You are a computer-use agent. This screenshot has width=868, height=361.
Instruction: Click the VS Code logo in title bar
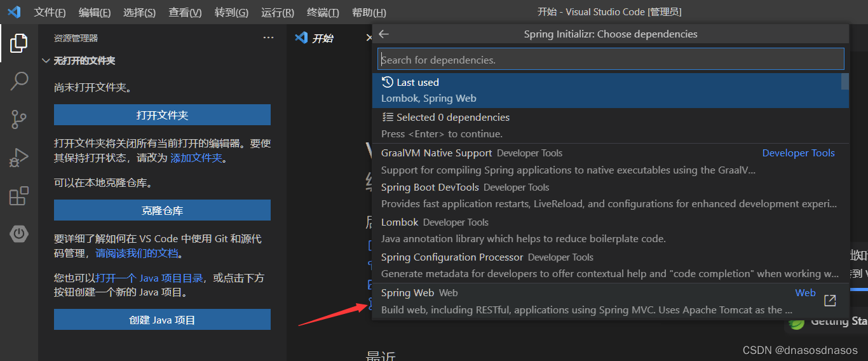click(x=14, y=12)
